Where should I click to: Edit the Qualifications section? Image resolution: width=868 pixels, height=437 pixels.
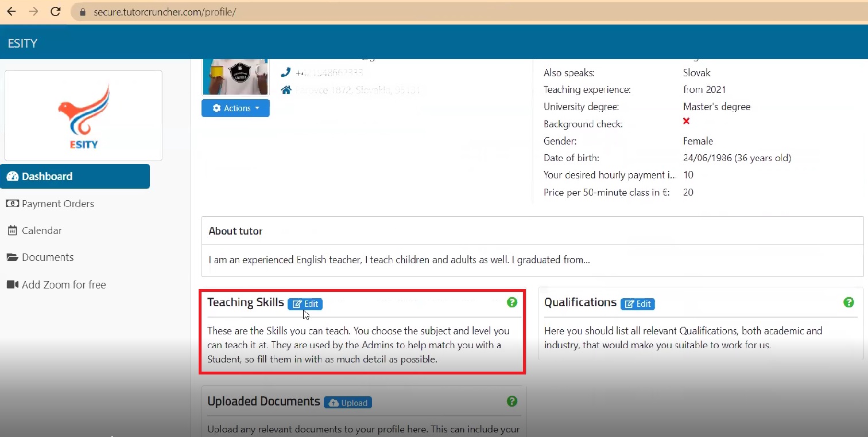[x=637, y=304]
